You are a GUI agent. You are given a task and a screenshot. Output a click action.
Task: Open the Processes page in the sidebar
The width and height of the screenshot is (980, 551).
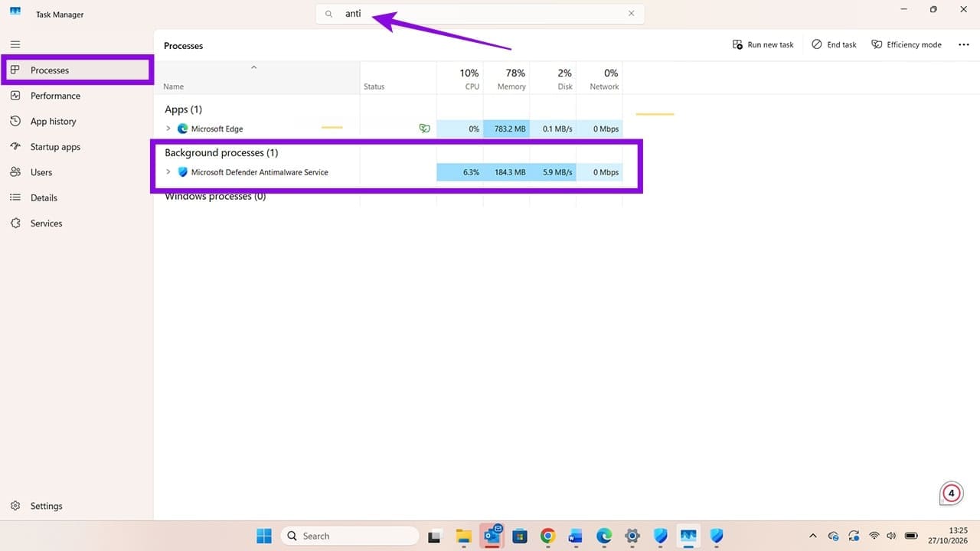pos(77,70)
